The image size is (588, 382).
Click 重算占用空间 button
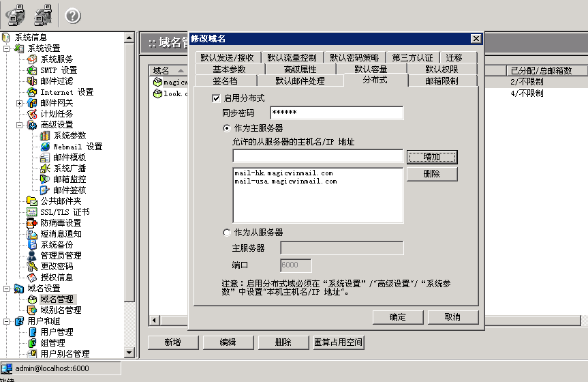pos(338,342)
